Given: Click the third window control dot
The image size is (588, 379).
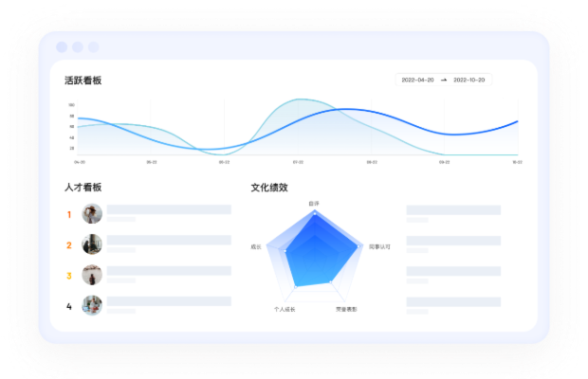Looking at the screenshot, I should coord(93,47).
